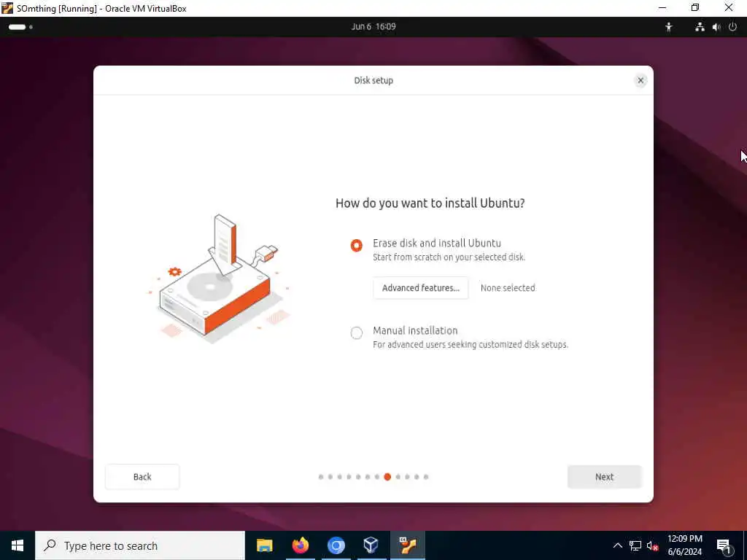747x560 pixels.
Task: Launch Firefox from the Windows taskbar
Action: coord(300,545)
